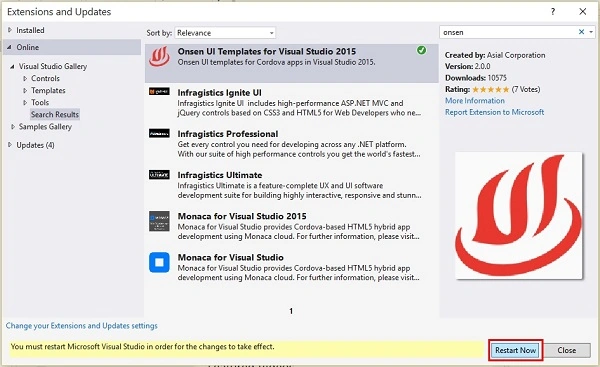Expand the Templates node arrow
600x367 pixels.
25,91
